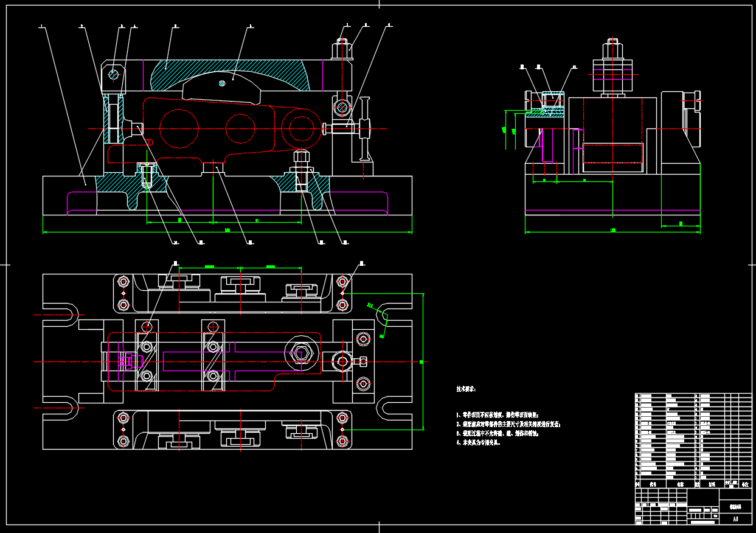
Task: Click the hex nut at top of the side view
Action: [x=612, y=47]
